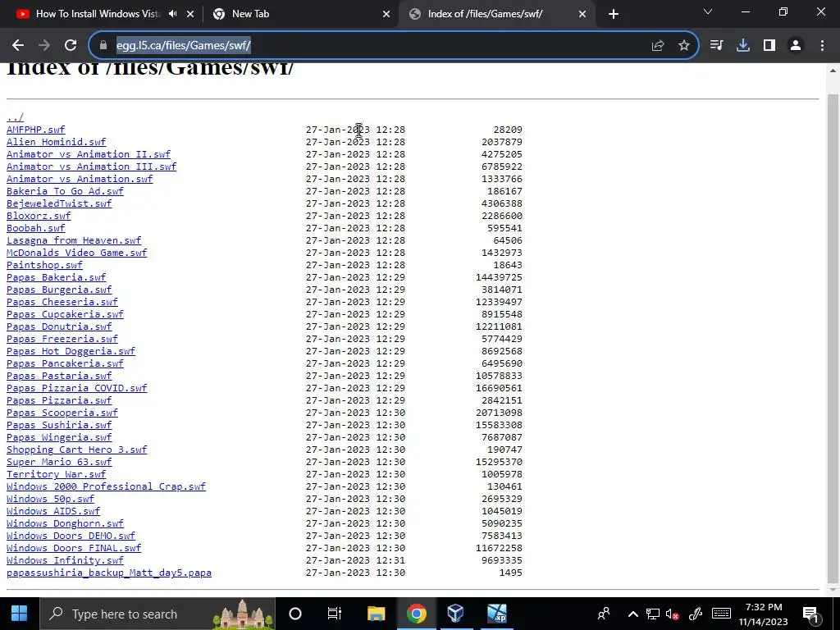Open the parent directory ../ link
The width and height of the screenshot is (840, 630).
click(15, 117)
